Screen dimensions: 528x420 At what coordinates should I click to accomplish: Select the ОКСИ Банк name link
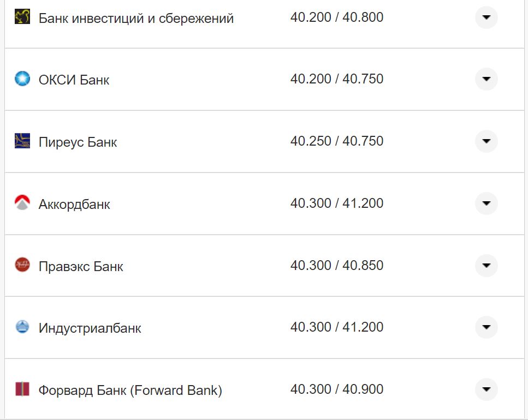(74, 79)
